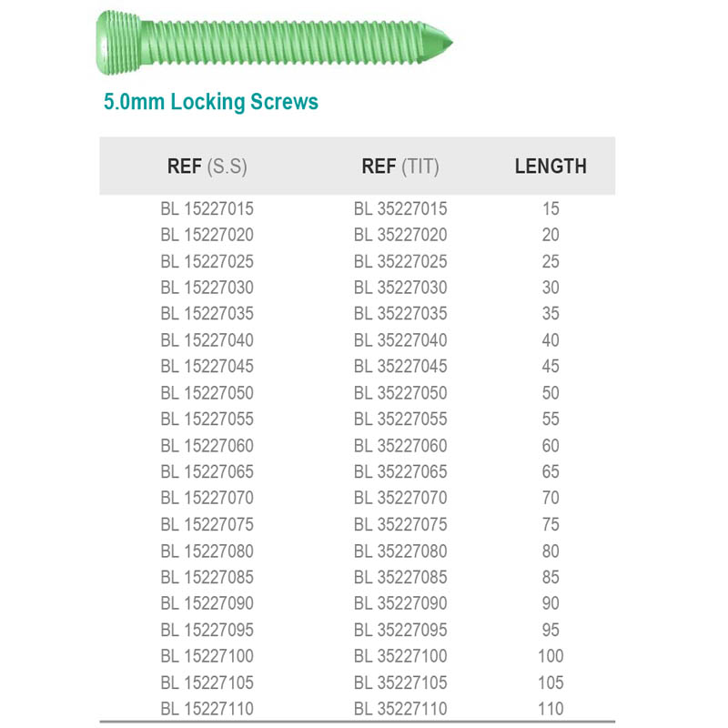
Task: Click the length value 105
Action: (x=551, y=682)
